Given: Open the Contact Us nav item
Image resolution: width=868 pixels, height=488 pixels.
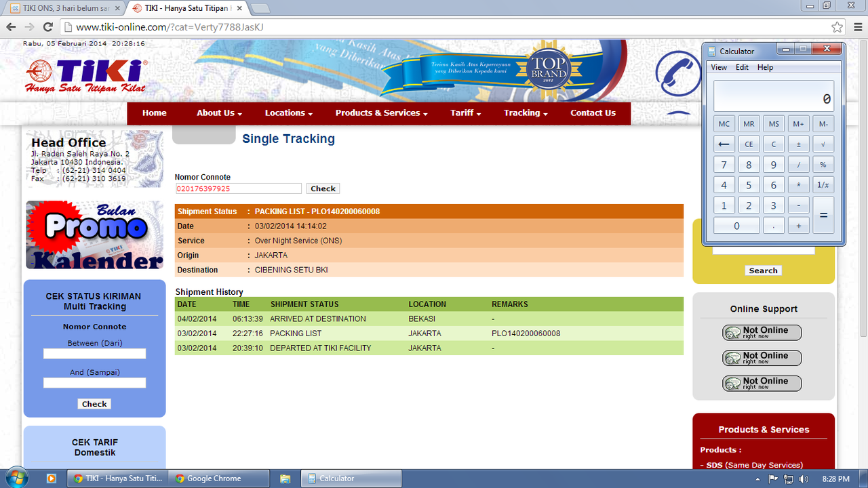Looking at the screenshot, I should 593,113.
